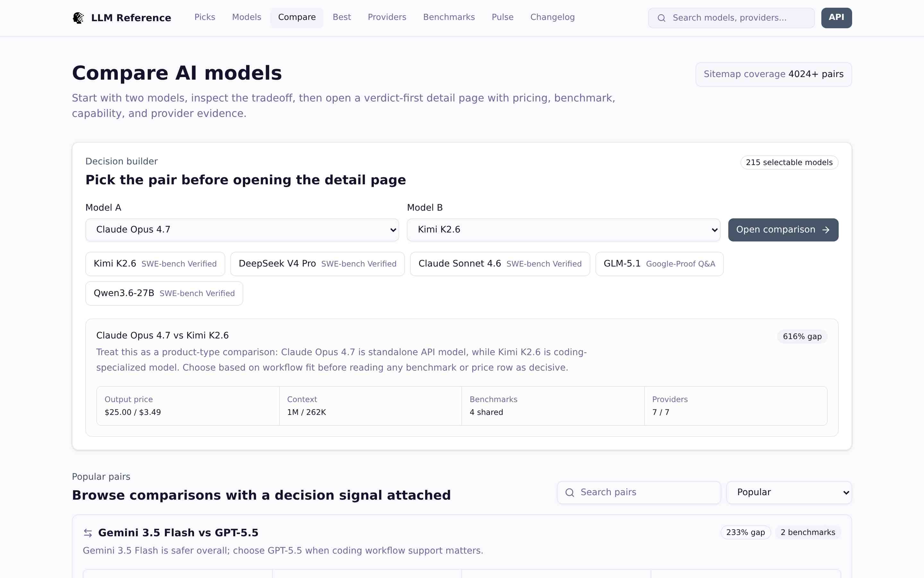This screenshot has width=924, height=578.
Task: Expand the Popular sort dropdown
Action: [x=789, y=492]
